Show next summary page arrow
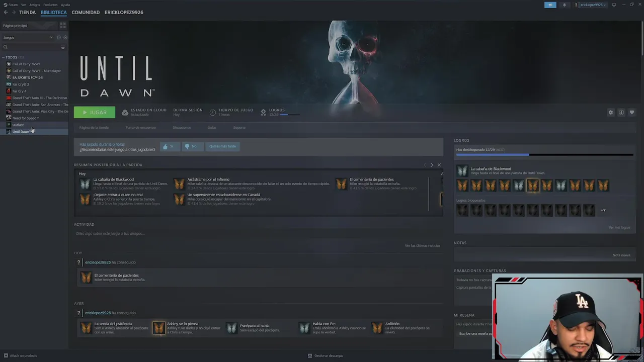644x362 pixels. click(x=431, y=165)
